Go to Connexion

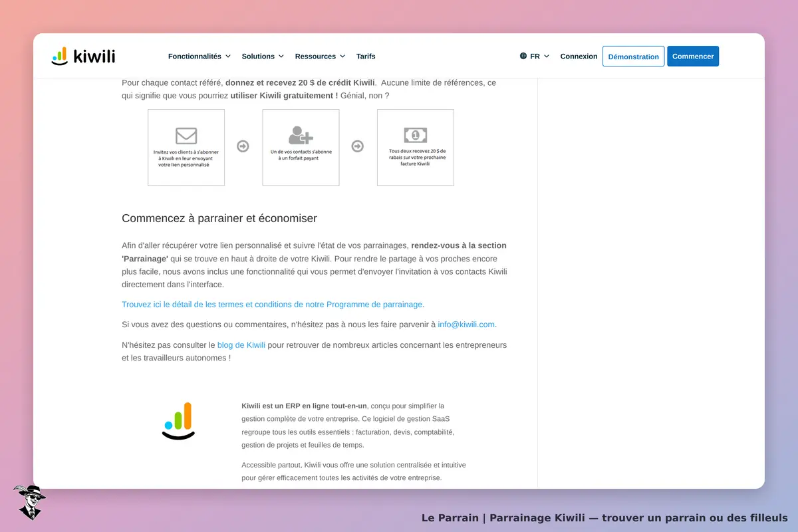pyautogui.click(x=579, y=57)
